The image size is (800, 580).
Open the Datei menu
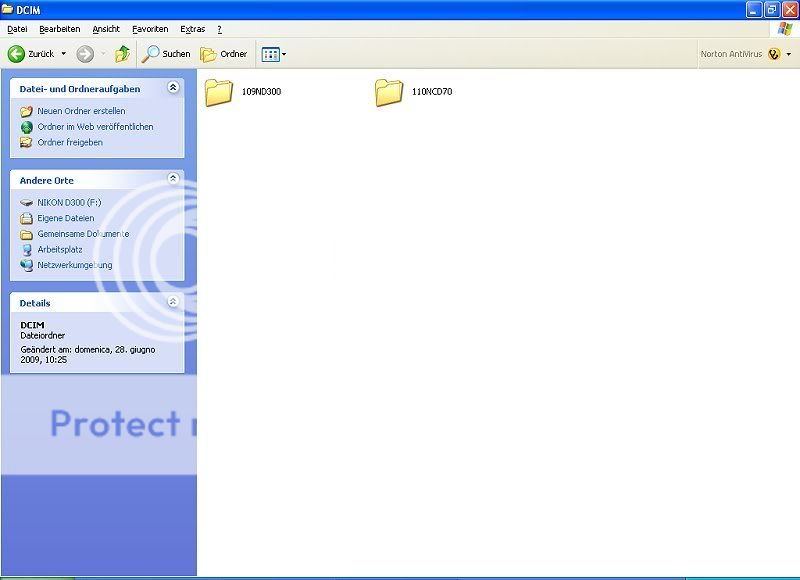point(17,29)
